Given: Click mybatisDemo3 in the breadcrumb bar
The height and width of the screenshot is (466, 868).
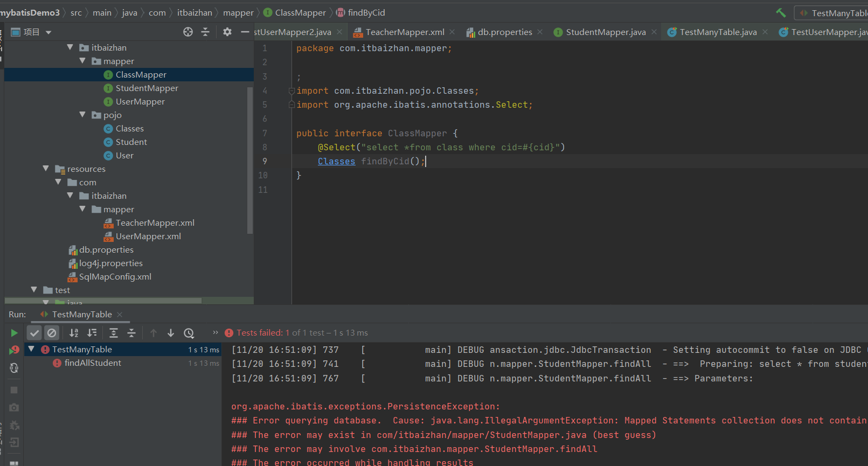Looking at the screenshot, I should (30, 12).
